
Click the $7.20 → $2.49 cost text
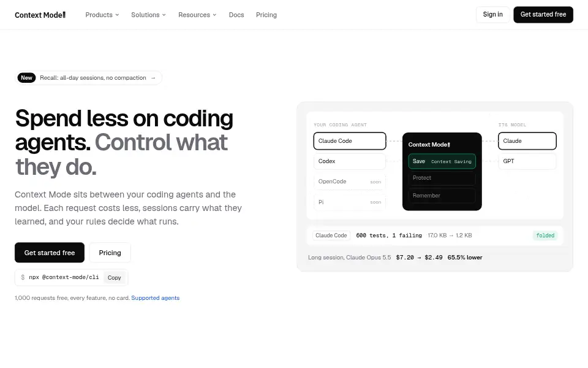pyautogui.click(x=419, y=258)
